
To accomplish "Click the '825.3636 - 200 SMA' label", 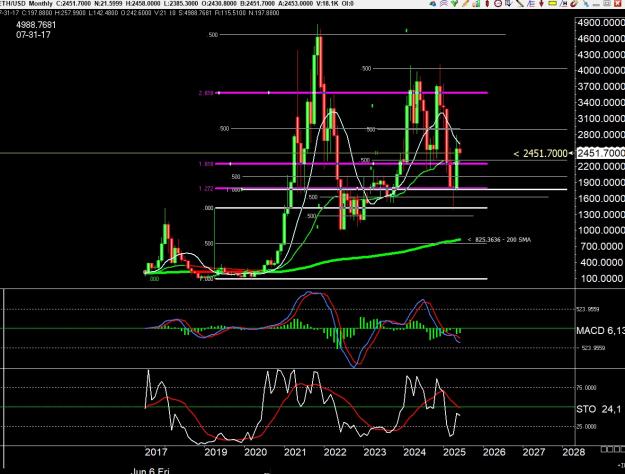I will pos(499,240).
